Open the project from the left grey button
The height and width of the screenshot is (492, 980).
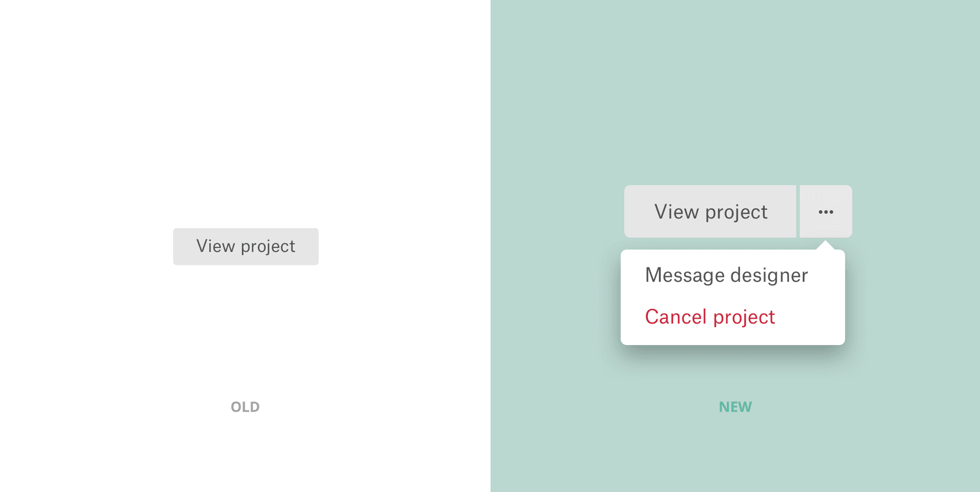(x=246, y=247)
